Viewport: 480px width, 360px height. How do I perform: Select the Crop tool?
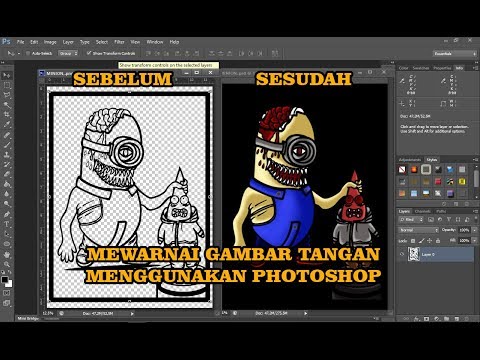point(6,115)
